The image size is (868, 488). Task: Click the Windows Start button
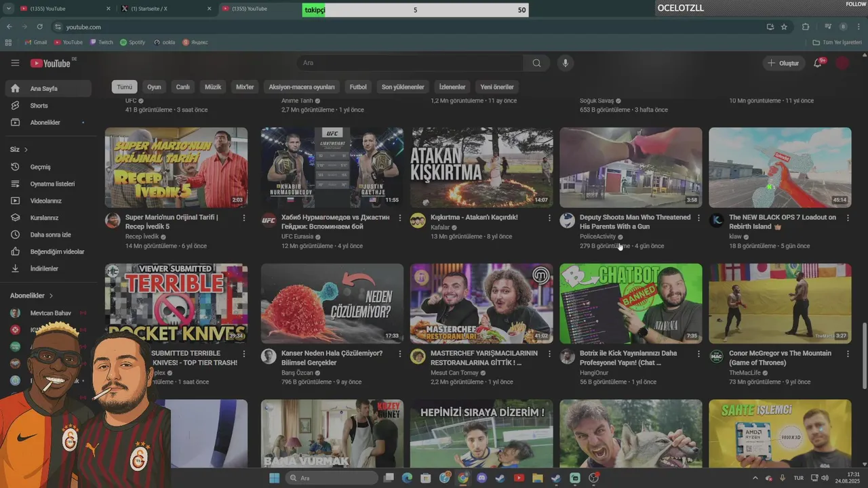(x=274, y=478)
